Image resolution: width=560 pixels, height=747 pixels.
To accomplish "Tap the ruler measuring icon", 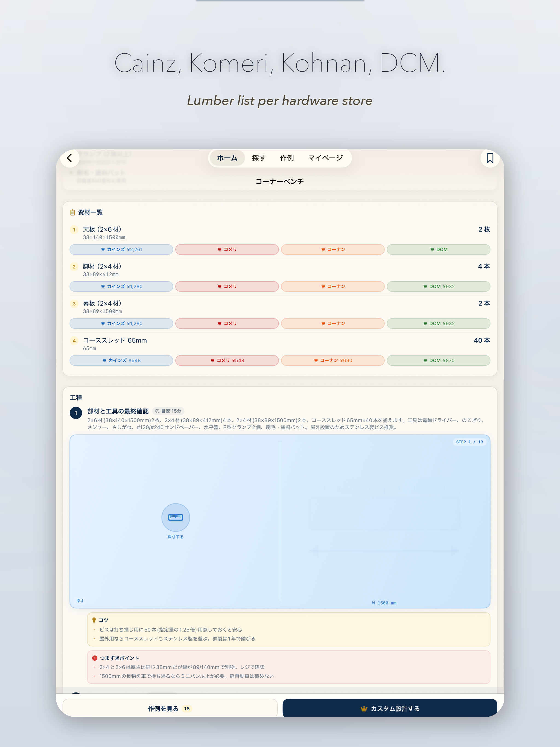I will (176, 517).
